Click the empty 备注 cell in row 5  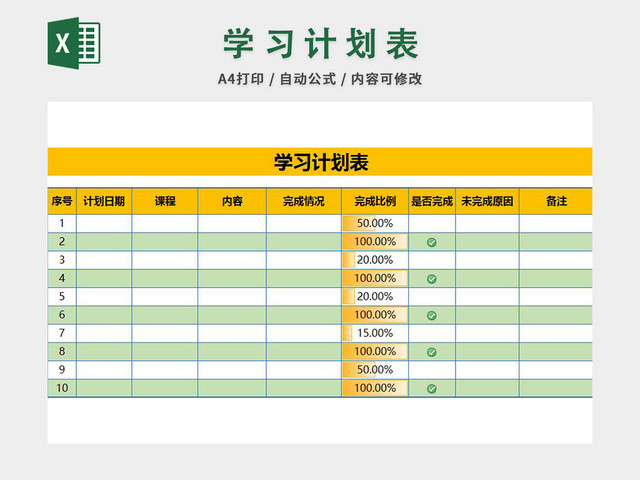coord(556,297)
